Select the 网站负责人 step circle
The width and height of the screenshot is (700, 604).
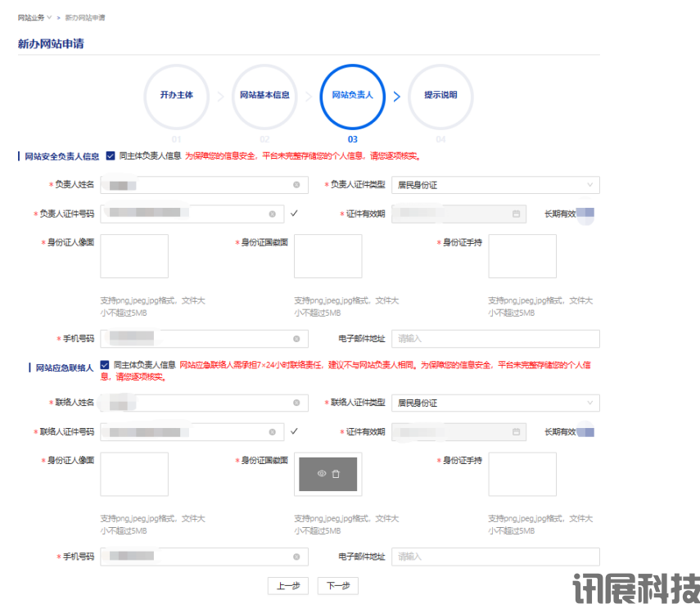click(353, 97)
